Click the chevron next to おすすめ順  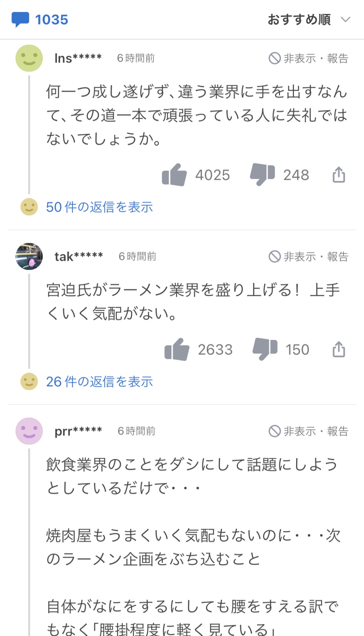tap(345, 20)
